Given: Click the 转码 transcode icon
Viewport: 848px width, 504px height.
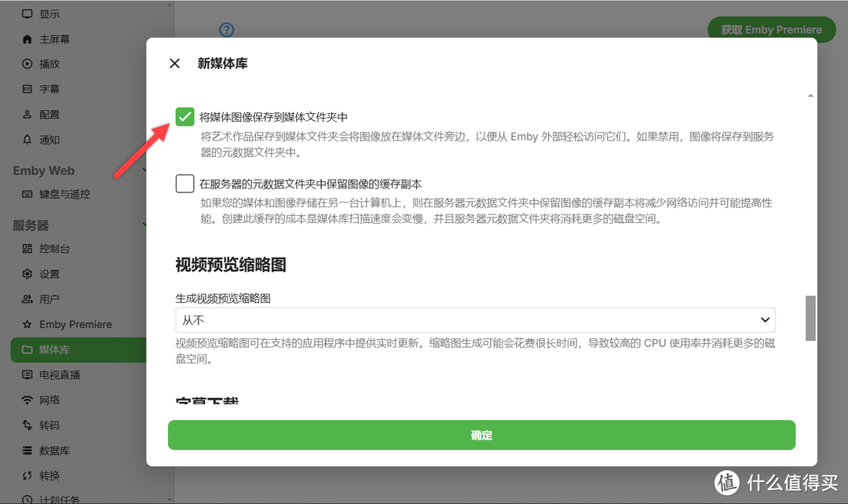Looking at the screenshot, I should point(27,425).
